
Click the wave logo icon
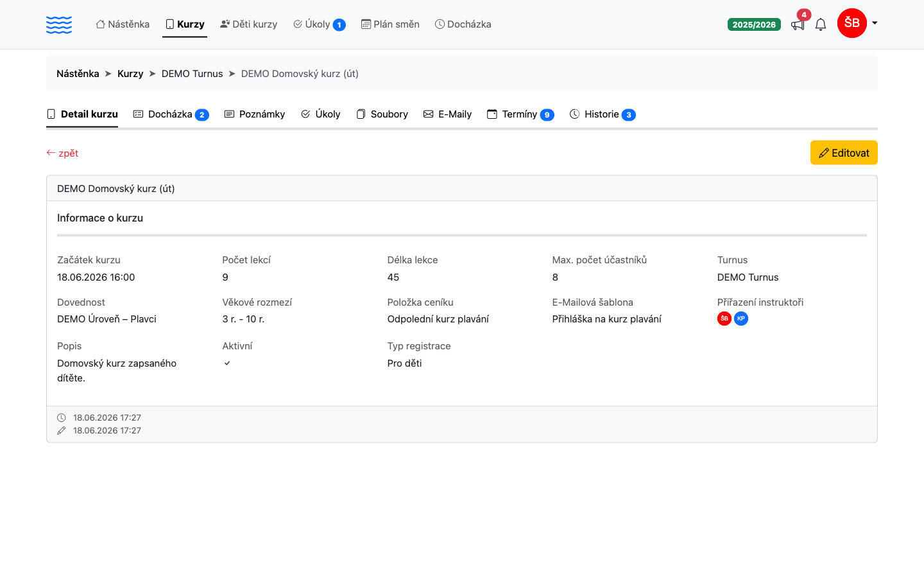coord(59,25)
